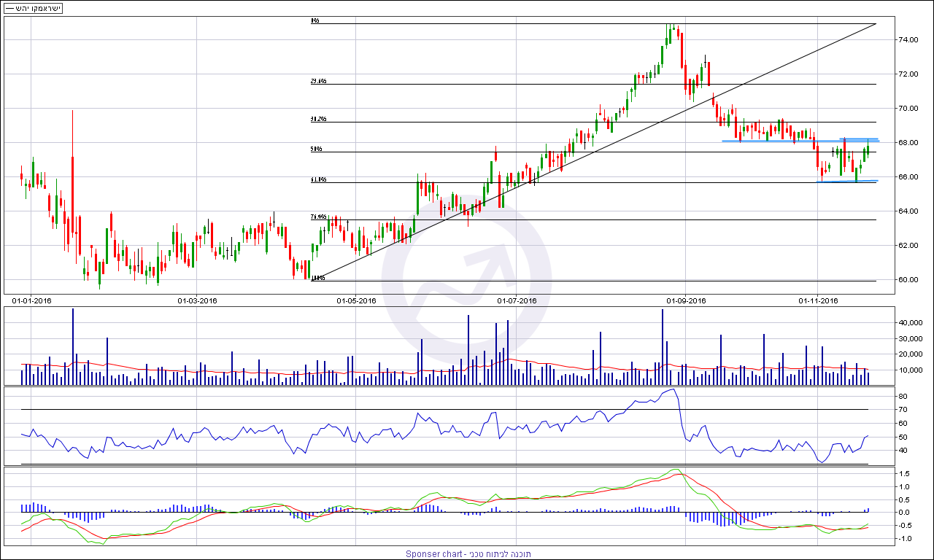Select the 01-09-2016 date label
Image resolution: width=934 pixels, height=560 pixels.
click(686, 300)
